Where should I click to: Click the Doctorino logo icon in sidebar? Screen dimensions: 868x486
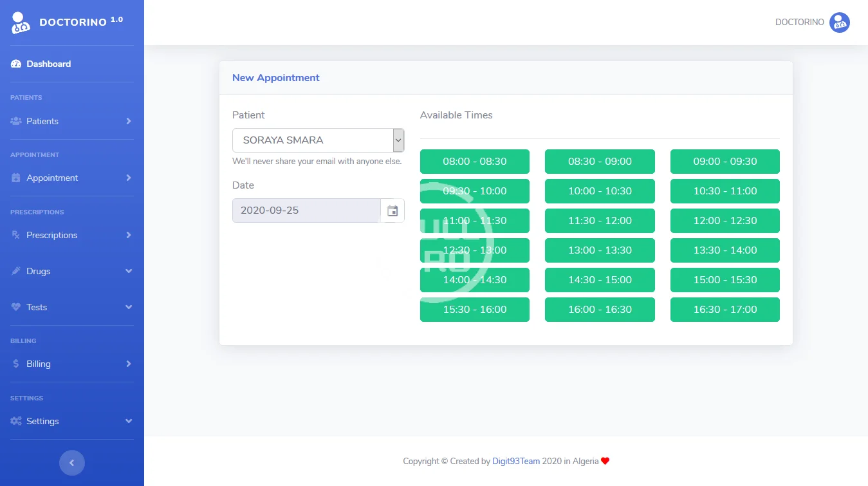coord(21,23)
